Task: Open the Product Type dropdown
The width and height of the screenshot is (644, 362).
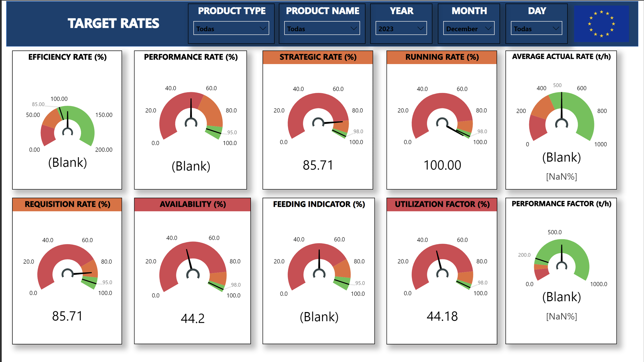Action: pos(231,28)
